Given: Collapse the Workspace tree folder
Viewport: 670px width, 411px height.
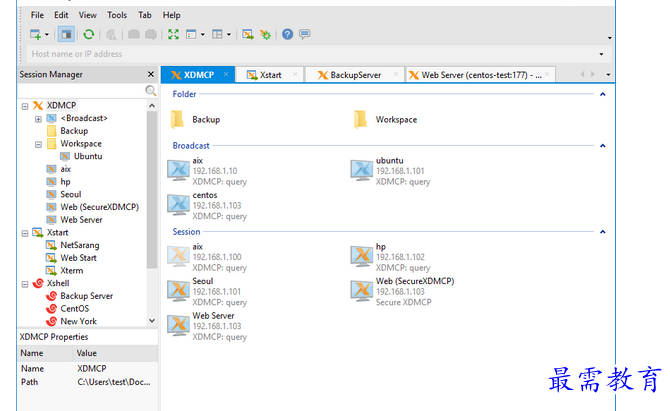Looking at the screenshot, I should point(38,144).
